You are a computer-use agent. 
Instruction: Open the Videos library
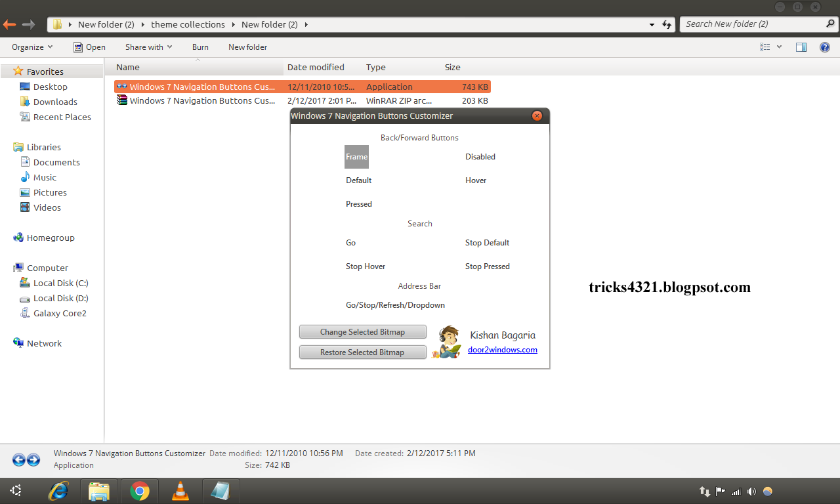pyautogui.click(x=47, y=207)
